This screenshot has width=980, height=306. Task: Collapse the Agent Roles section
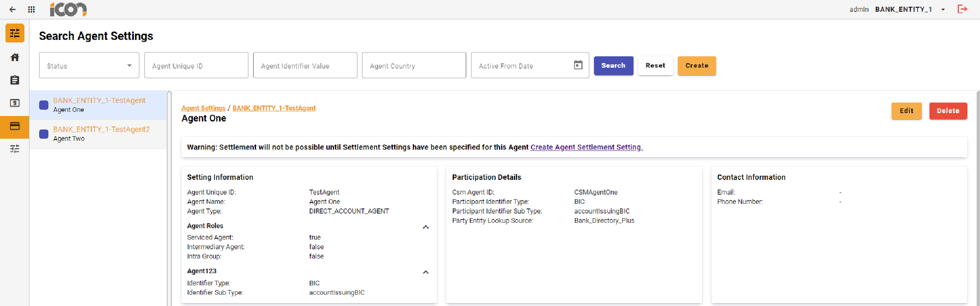[x=426, y=227]
